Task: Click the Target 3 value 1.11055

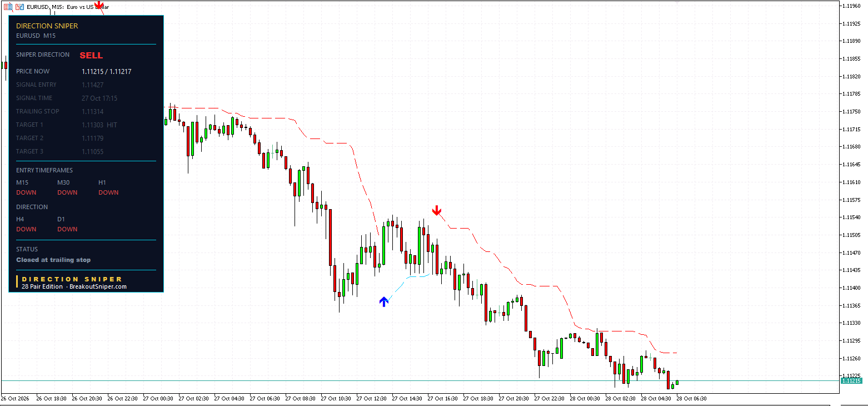Action: (93, 151)
